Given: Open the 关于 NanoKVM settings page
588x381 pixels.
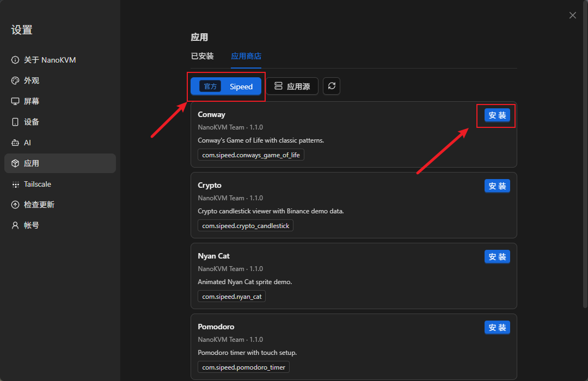Looking at the screenshot, I should coord(60,60).
